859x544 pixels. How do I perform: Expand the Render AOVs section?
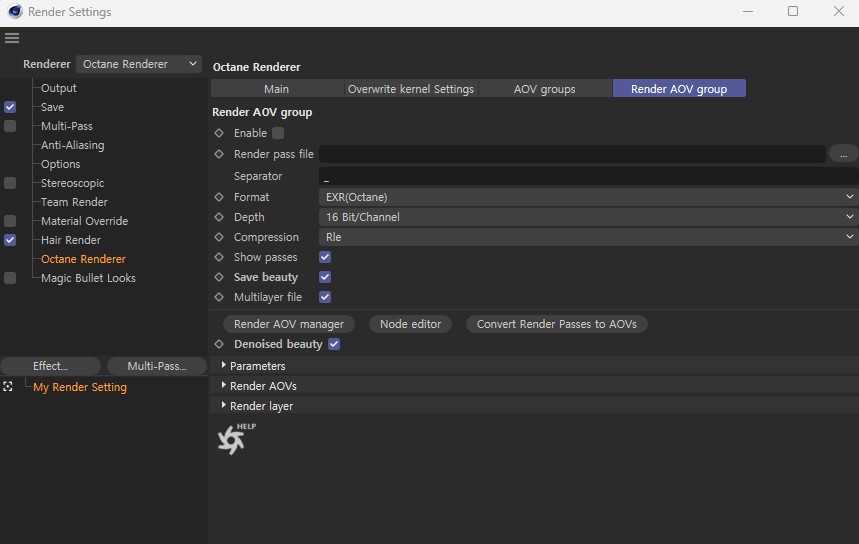262,386
